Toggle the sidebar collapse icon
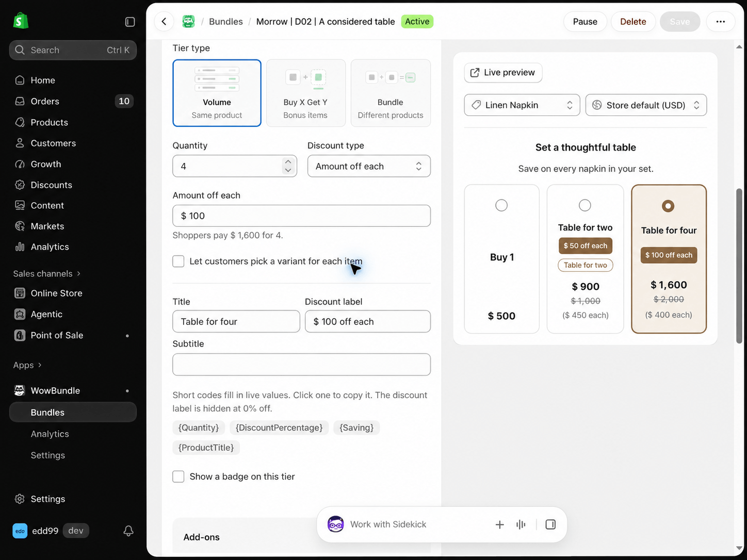Screen dimensions: 747x560 click(x=130, y=22)
